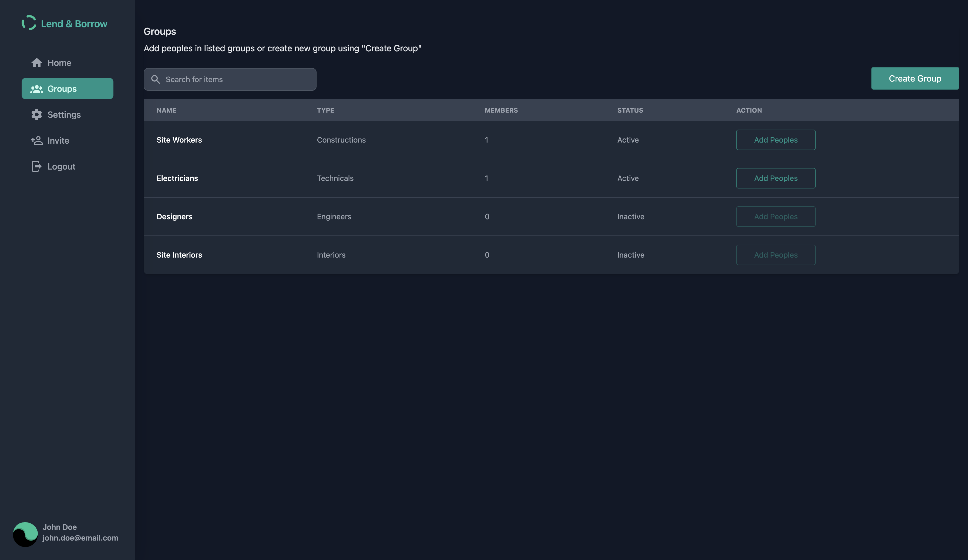Click the Lend & Borrow logo icon
This screenshot has height=560, width=968.
pos(29,23)
